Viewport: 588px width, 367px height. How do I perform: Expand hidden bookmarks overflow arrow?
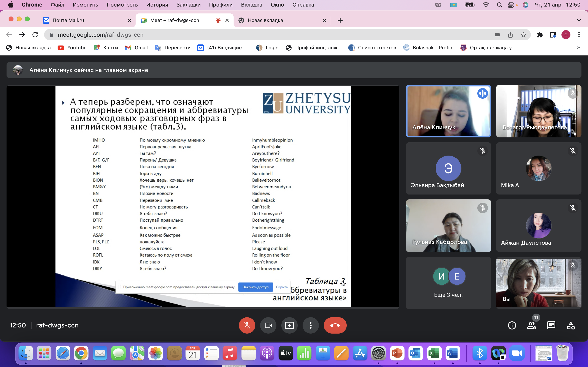click(x=579, y=48)
